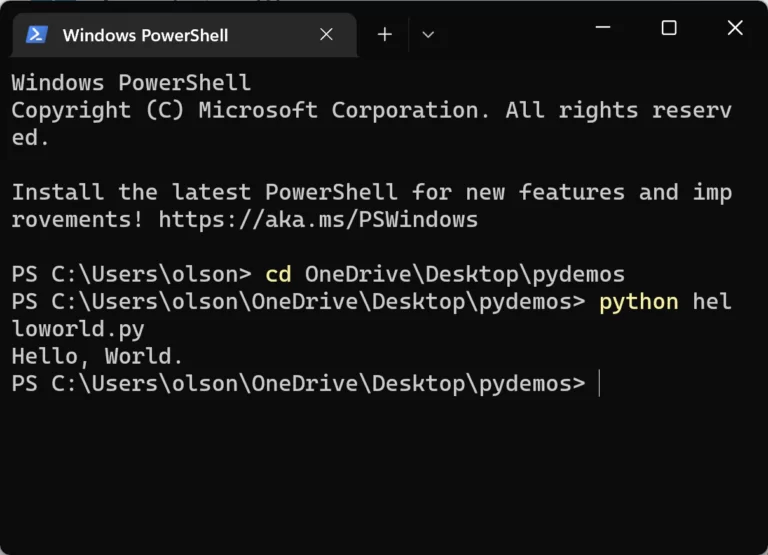Minimize the terminal window

602,27
